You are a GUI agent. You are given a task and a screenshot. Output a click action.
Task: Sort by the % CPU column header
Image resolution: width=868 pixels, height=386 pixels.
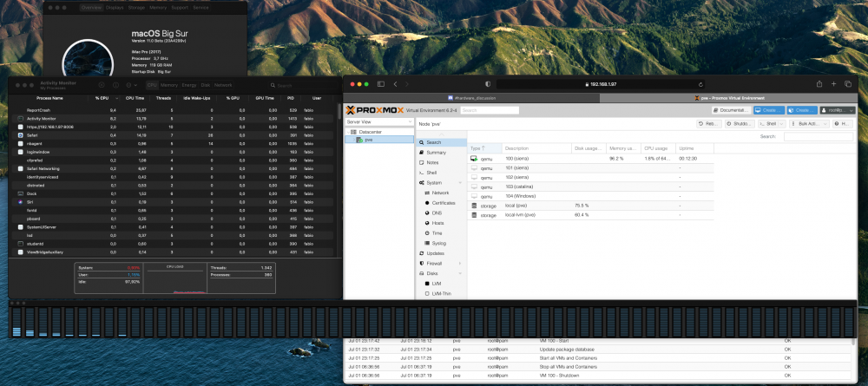(x=102, y=98)
